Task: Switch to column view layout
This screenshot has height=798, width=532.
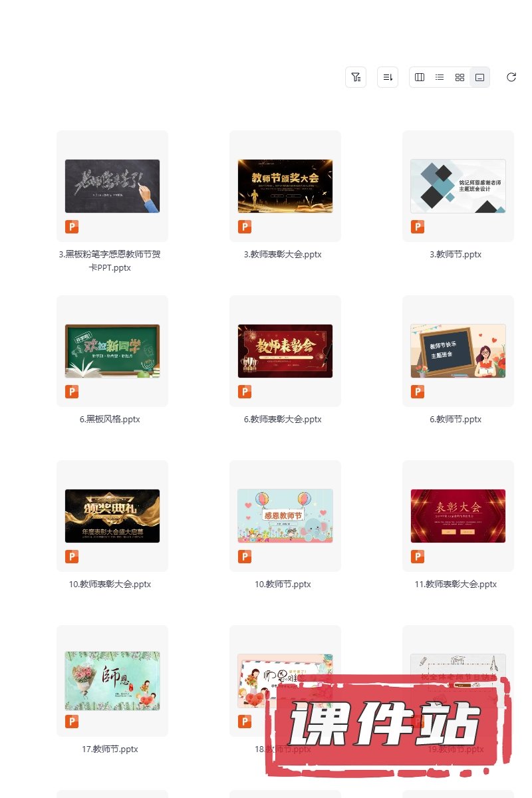Action: click(x=420, y=77)
